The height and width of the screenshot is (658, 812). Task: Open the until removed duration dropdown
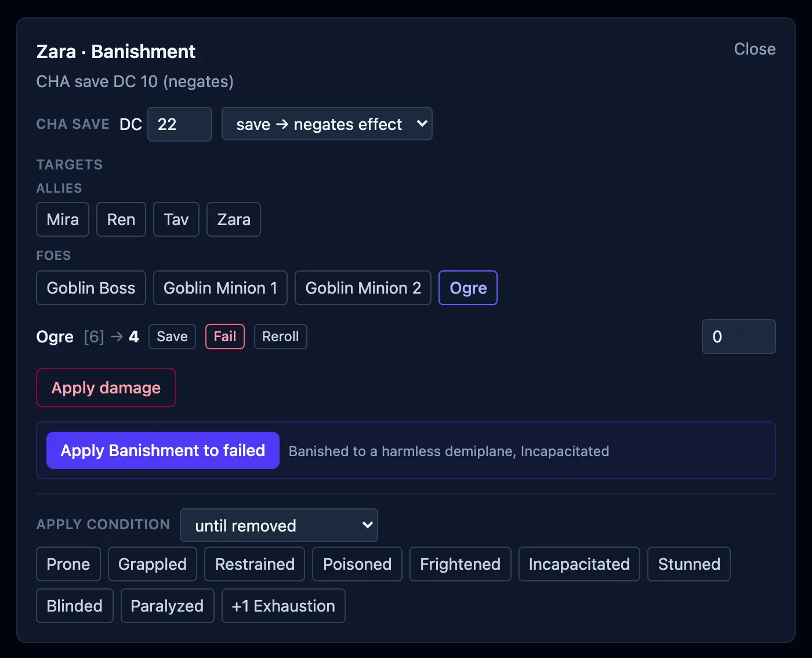tap(279, 525)
